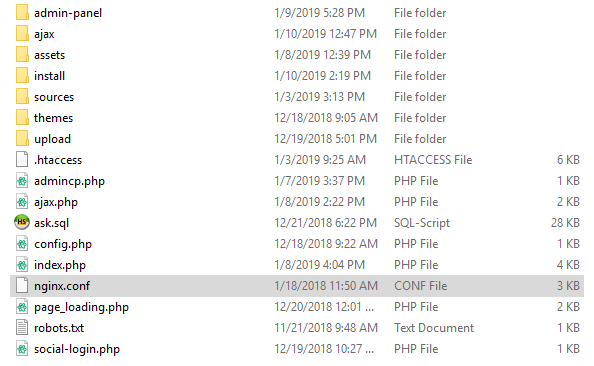The width and height of the screenshot is (594, 366).
Task: Click the social-login.php file icon
Action: 22,349
